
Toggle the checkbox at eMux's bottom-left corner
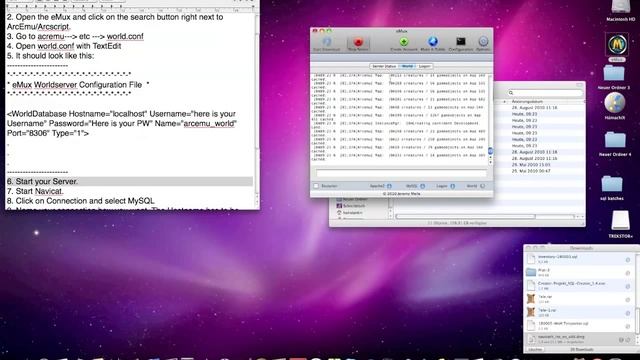316,186
